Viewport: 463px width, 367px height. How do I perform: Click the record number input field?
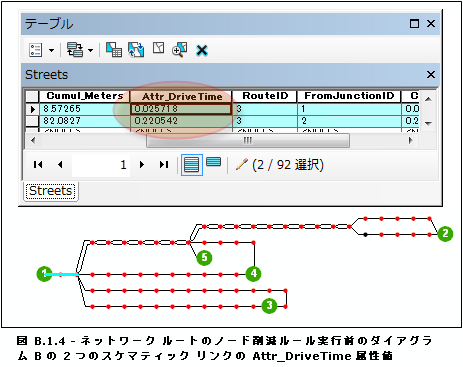[x=101, y=165]
